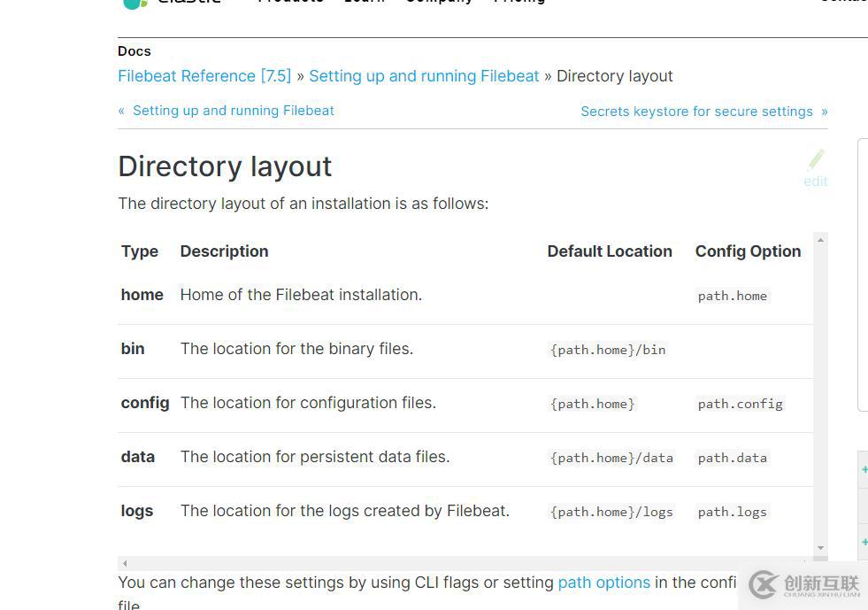Screen dimensions: 868x610
Task: Click the Docs label
Action: 134,51
